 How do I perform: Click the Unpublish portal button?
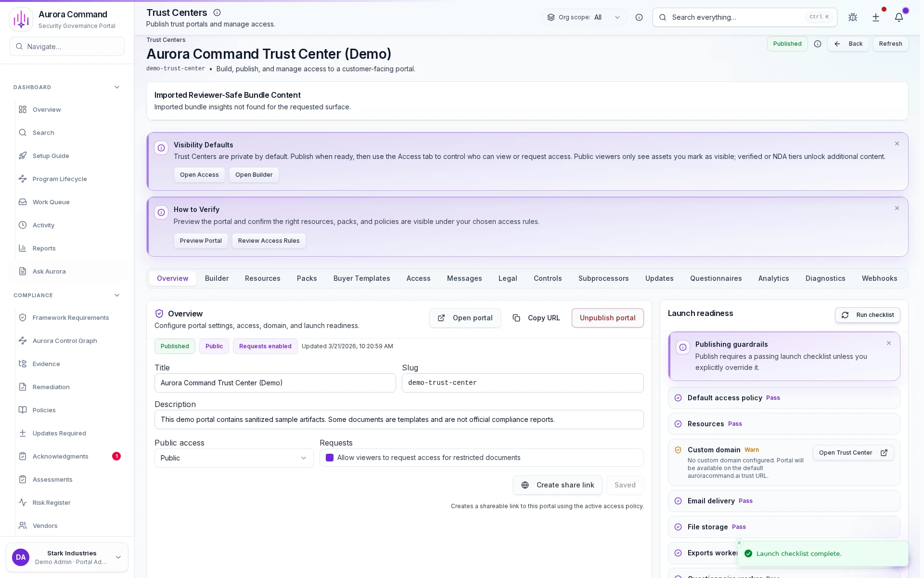click(x=607, y=318)
